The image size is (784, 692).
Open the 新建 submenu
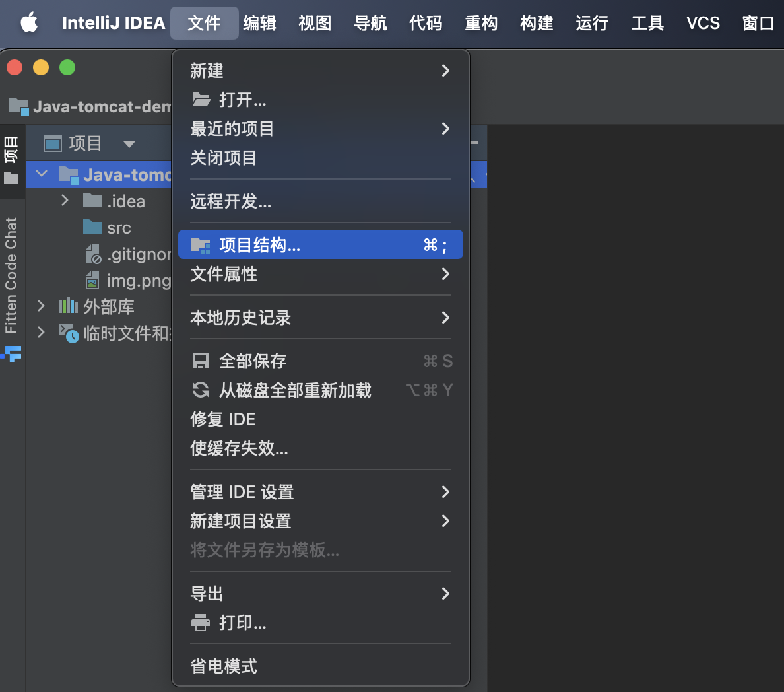point(320,71)
